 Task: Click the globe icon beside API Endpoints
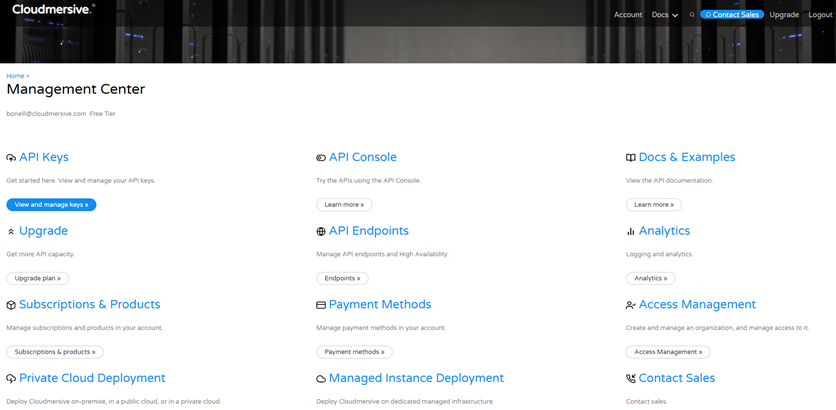321,231
